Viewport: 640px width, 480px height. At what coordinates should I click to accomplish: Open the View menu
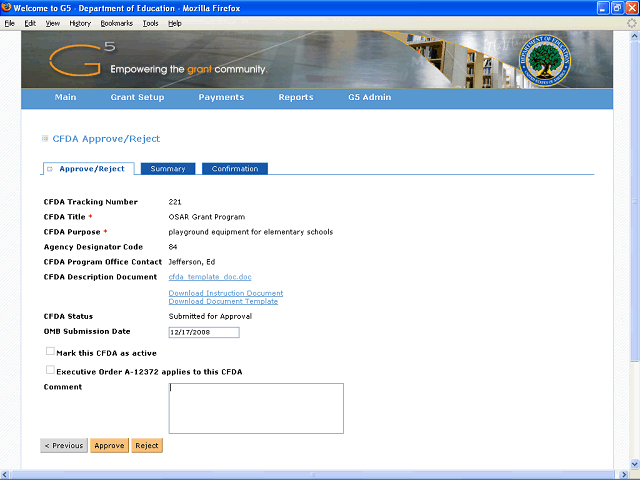[x=52, y=23]
